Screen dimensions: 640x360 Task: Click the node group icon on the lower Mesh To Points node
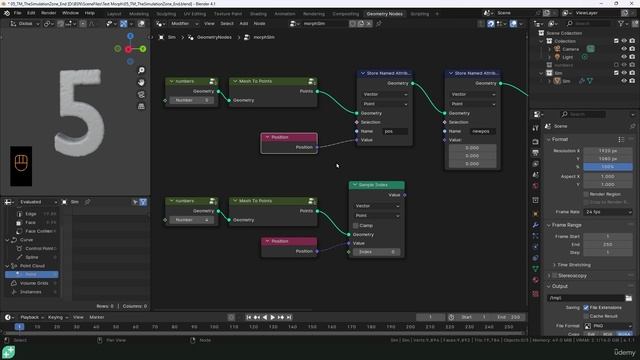312,201
